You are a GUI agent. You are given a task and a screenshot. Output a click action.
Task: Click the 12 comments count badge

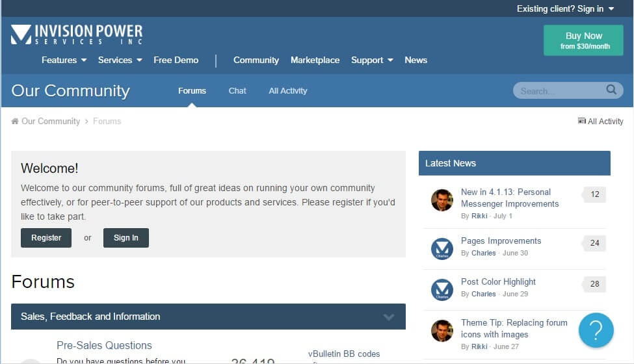[594, 194]
